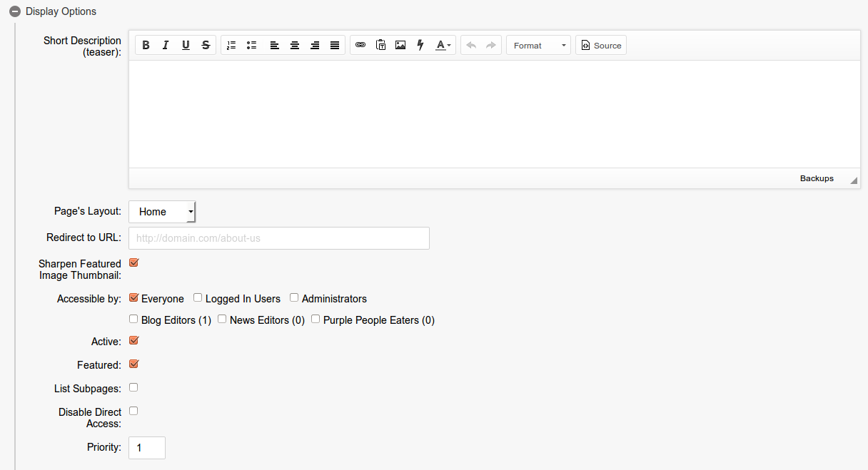Enable access for Logged In Users
Viewport: 868px width, 470px height.
point(198,298)
